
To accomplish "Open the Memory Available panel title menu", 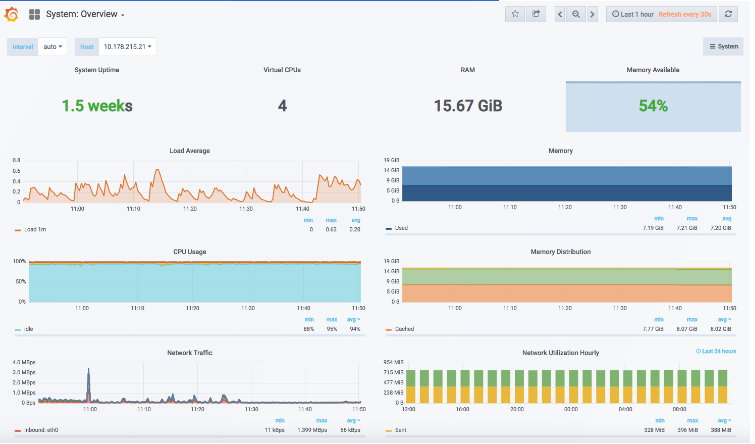I will click(653, 70).
